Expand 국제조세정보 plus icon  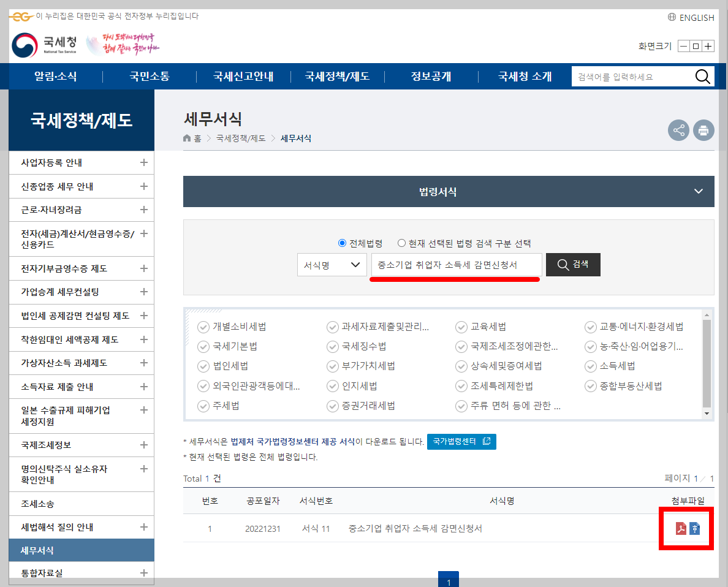coord(144,445)
